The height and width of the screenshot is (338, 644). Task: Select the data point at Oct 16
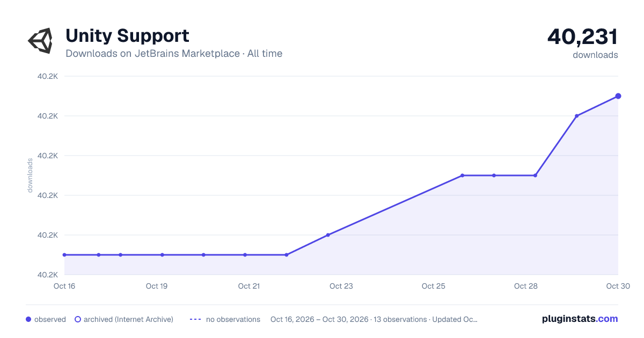(64, 255)
